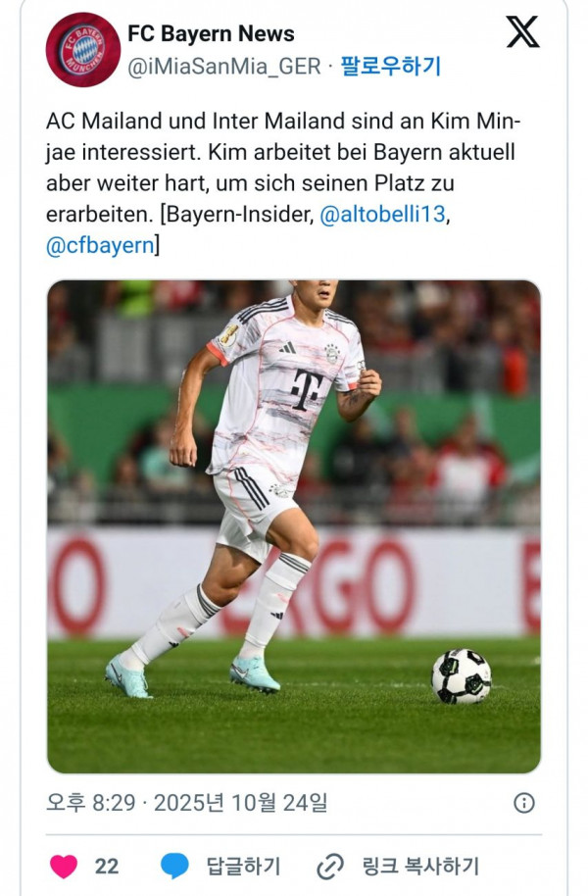This screenshot has height=896, width=588.
Task: Open the X logo link
Action: [x=522, y=32]
